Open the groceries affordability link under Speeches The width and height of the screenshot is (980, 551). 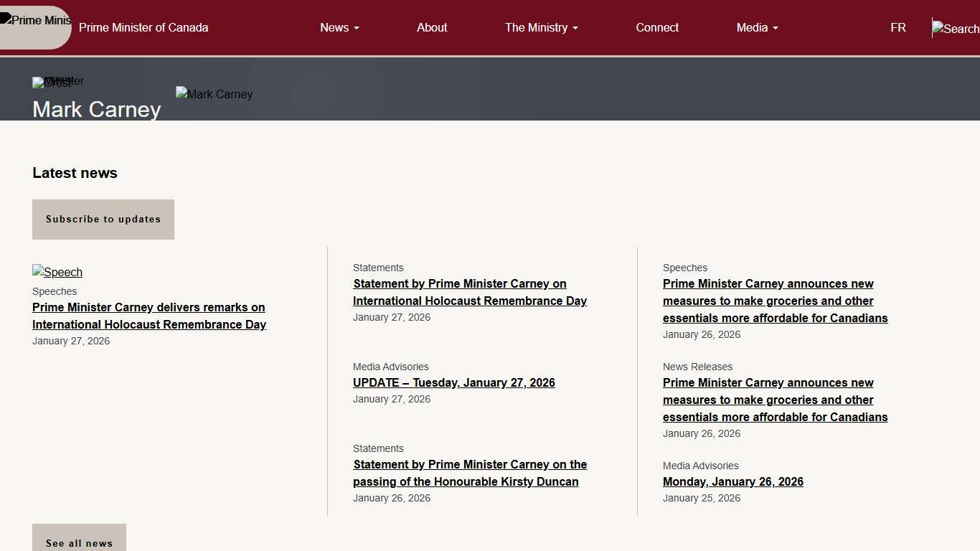coord(775,301)
